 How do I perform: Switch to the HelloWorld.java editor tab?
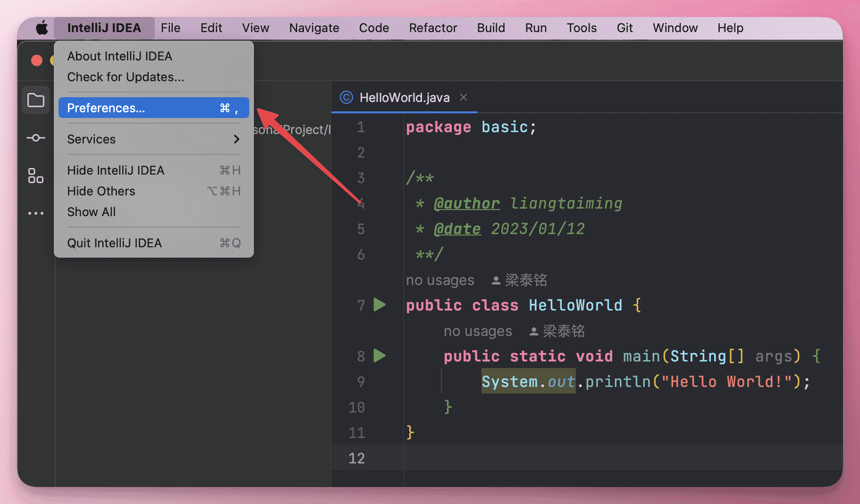coord(404,98)
